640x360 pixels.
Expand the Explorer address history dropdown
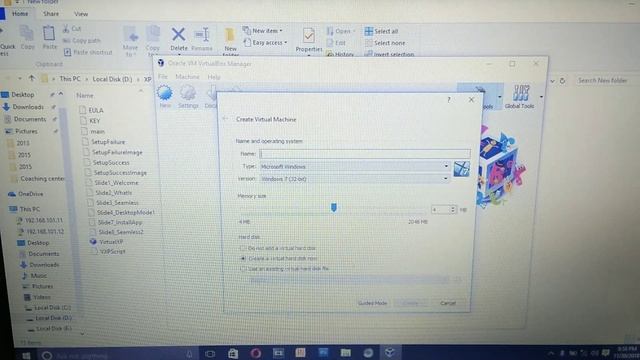(552, 81)
